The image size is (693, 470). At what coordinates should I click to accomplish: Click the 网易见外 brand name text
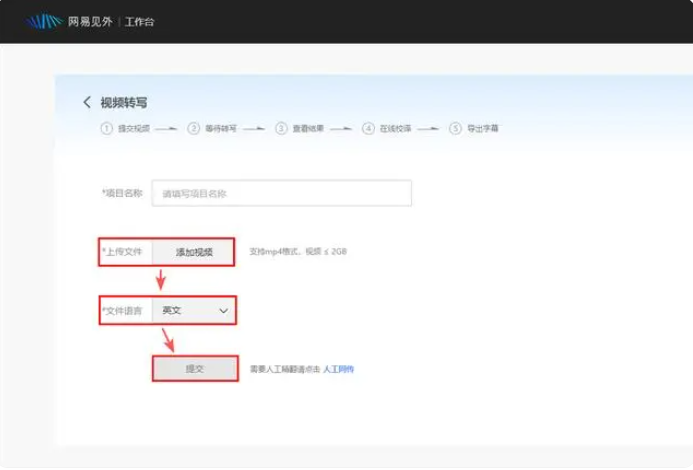click(90, 22)
